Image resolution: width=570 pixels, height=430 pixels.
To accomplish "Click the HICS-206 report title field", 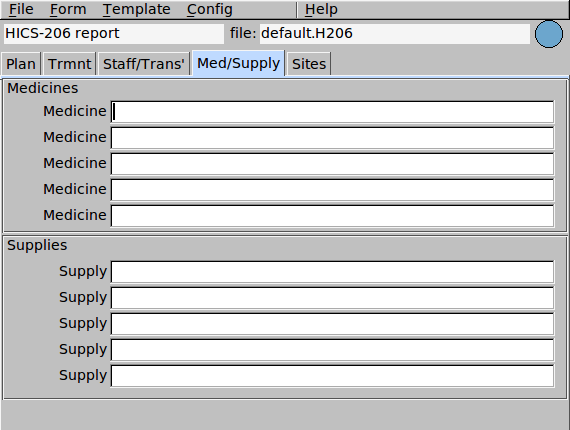I will 114,34.
